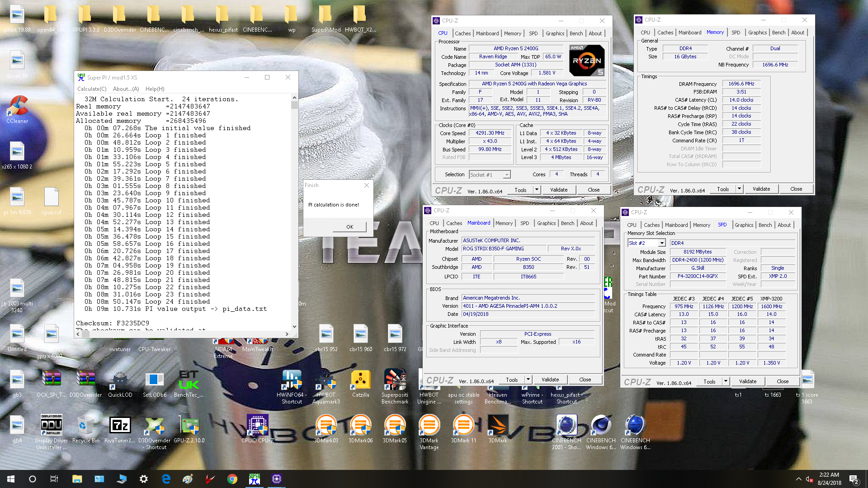
Task: Open the Catzilla desktop icon
Action: click(x=361, y=383)
